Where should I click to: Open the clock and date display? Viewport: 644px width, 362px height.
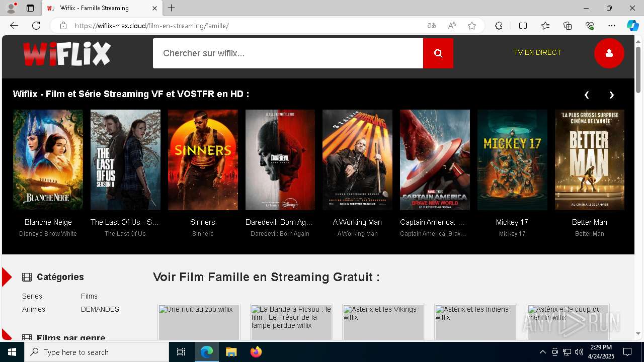(x=601, y=352)
